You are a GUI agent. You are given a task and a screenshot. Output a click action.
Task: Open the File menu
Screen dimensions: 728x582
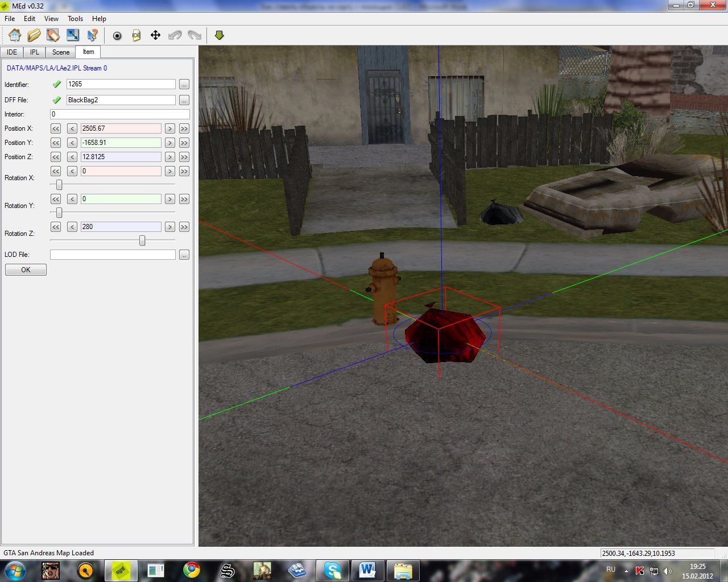(x=10, y=19)
